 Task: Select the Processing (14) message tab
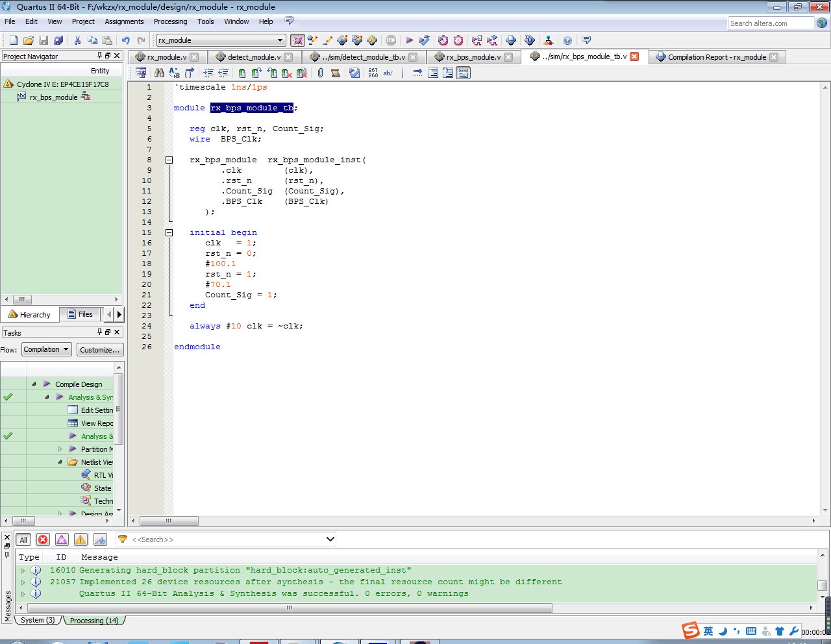click(94, 621)
